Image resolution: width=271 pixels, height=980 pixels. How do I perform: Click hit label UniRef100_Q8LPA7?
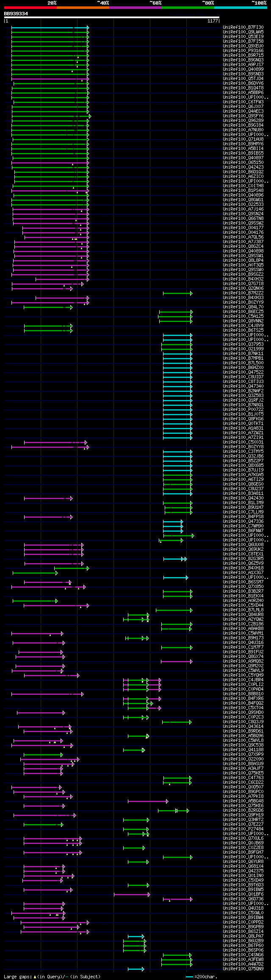(243, 936)
